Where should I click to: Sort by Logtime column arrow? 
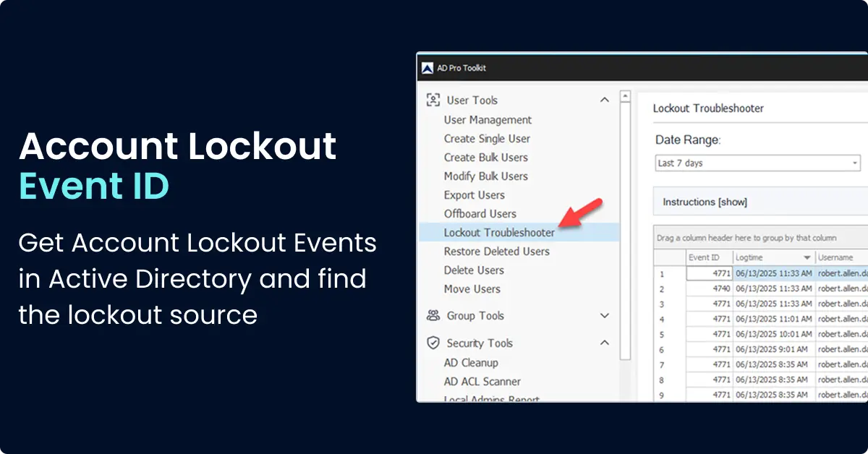pos(807,257)
